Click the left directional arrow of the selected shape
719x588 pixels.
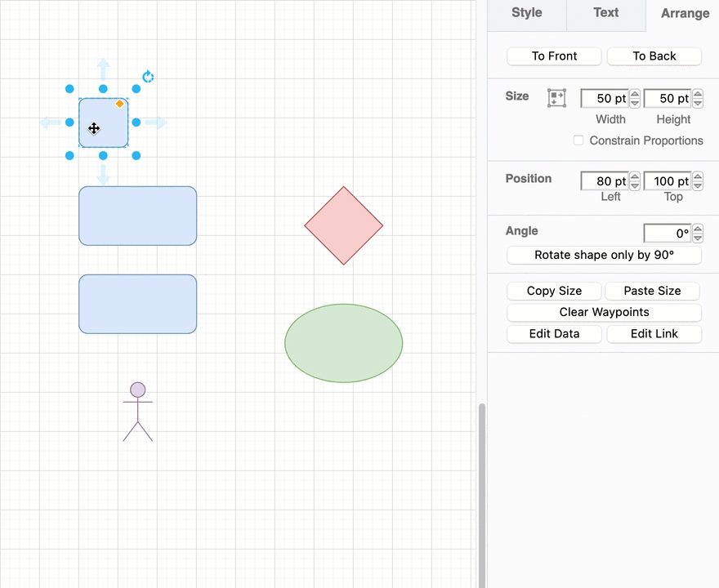coord(50,122)
